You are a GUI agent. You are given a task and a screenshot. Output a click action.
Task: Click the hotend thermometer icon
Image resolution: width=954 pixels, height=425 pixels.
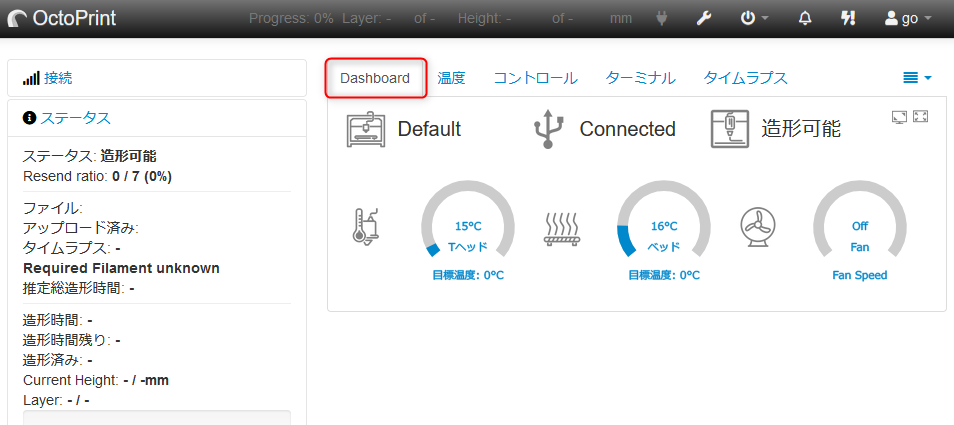coord(367,227)
